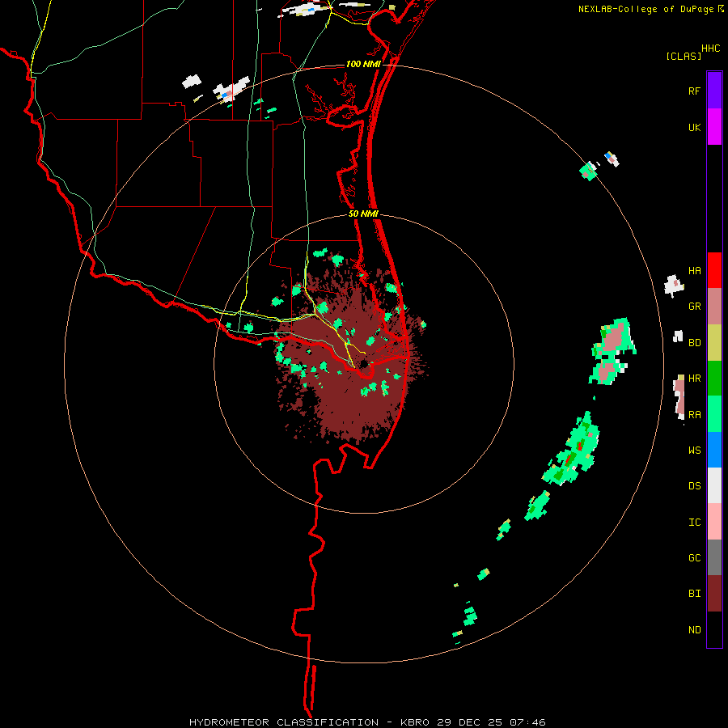Click the 'HR' legend label
This screenshot has width=728, height=728.
coord(694,379)
